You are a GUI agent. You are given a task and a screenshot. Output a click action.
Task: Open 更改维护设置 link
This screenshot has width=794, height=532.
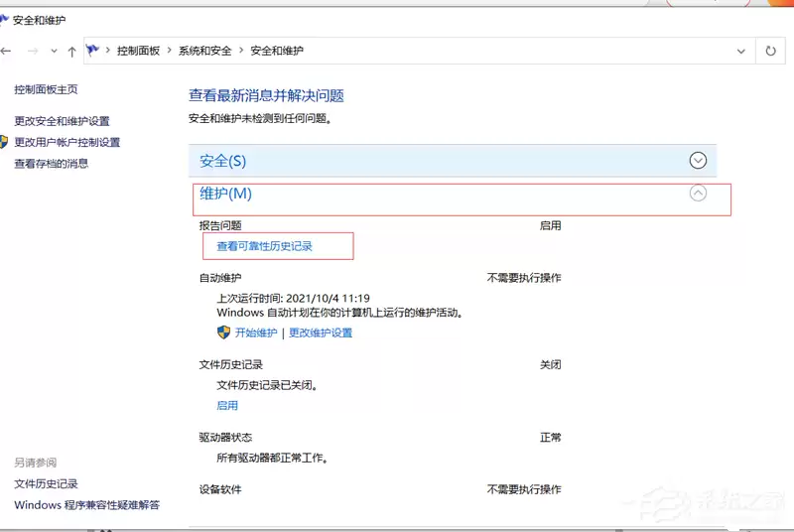(321, 332)
